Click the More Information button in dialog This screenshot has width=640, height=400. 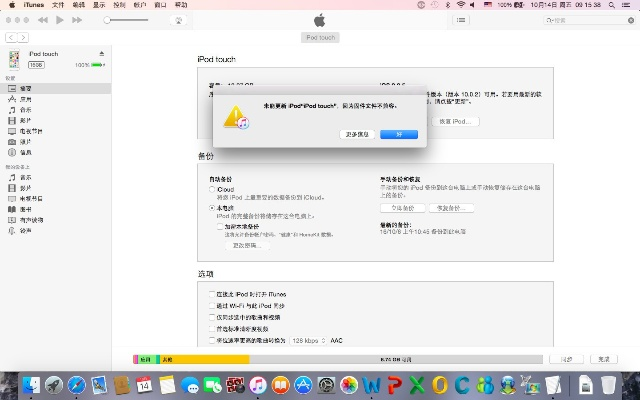pos(357,134)
